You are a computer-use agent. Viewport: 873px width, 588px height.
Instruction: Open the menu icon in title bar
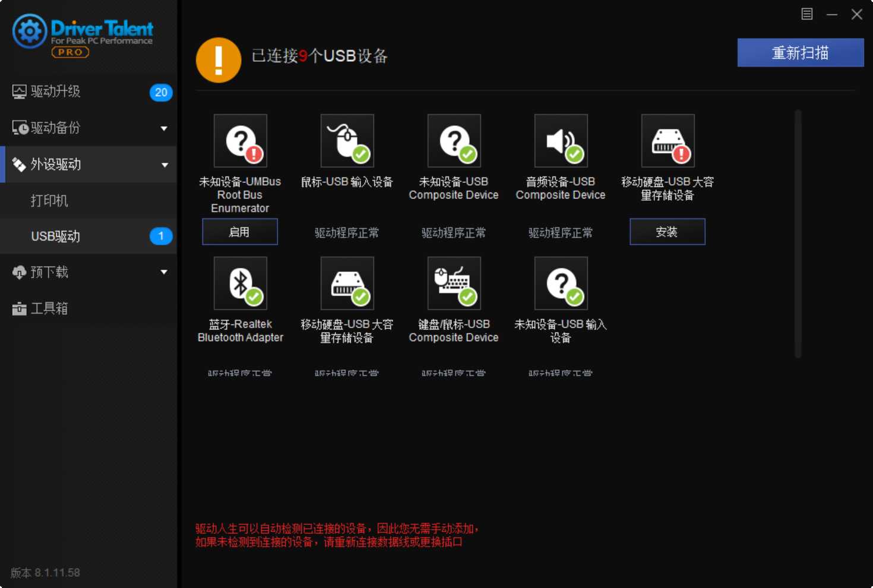coord(806,14)
